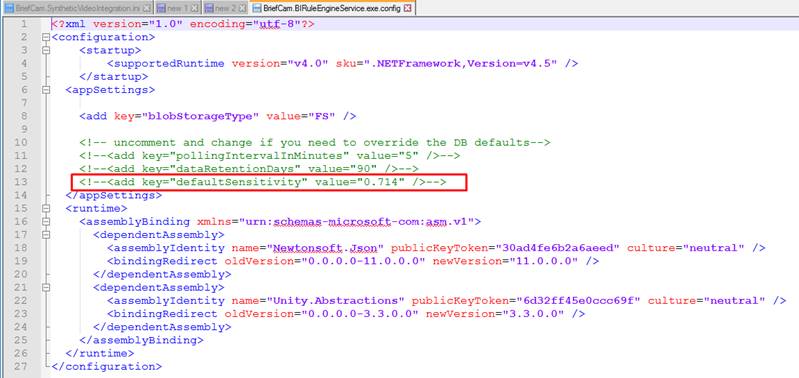Click the "Newtonsoft.Json" assembly name
The image size is (799, 378).
[325, 248]
